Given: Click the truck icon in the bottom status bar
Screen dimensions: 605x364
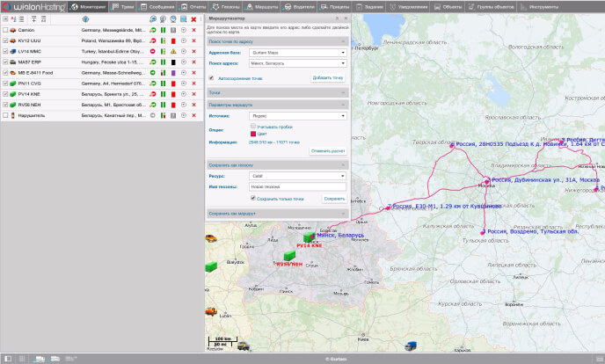Looking at the screenshot, I should tap(39, 359).
